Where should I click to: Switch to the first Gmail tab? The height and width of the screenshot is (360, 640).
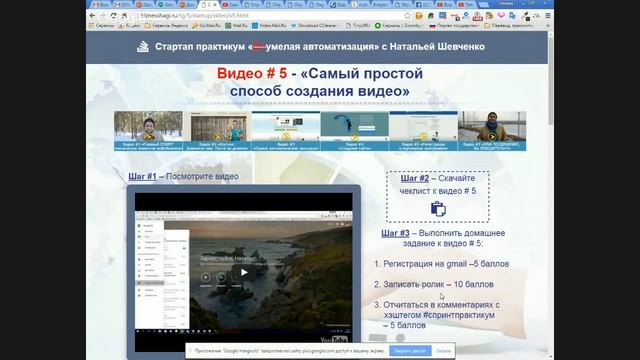pos(100,4)
